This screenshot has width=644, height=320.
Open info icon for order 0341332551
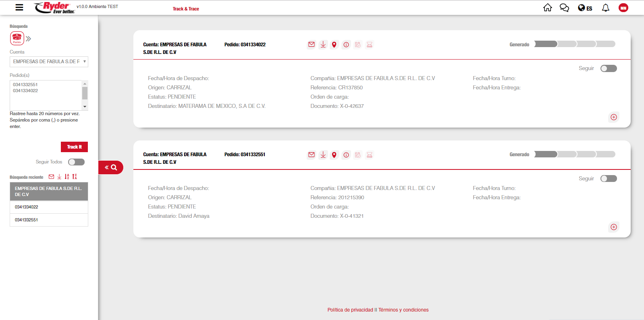(346, 155)
